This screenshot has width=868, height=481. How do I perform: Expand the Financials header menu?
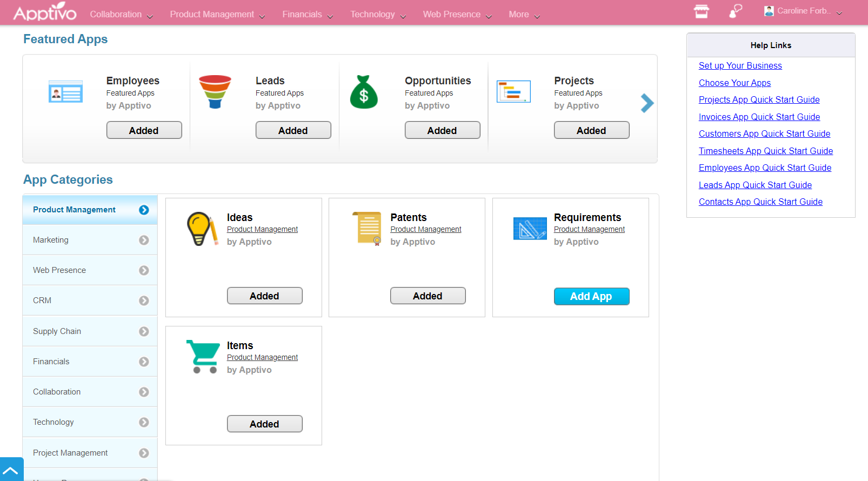308,15
